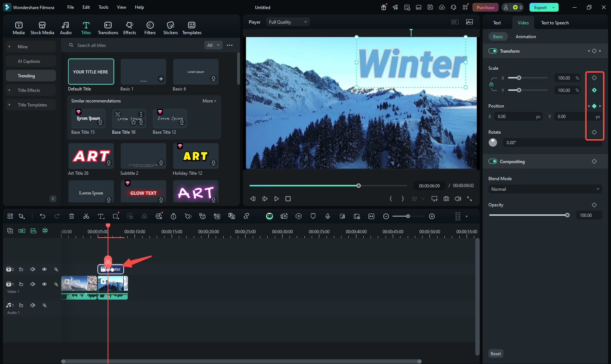Select the Add Text tool in the timeline toolbar

(101, 216)
